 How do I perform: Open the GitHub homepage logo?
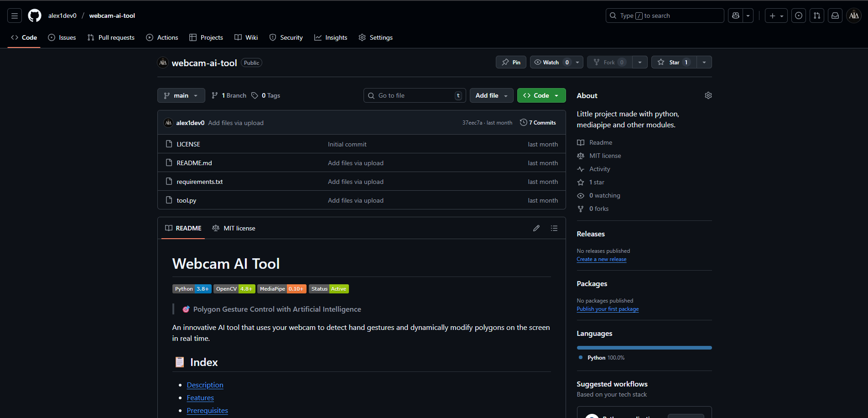35,16
